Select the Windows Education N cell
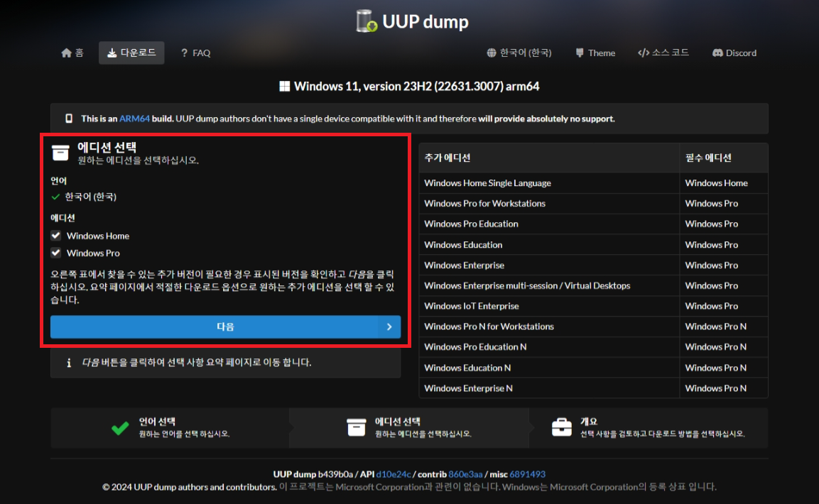The height and width of the screenshot is (504, 819). [549, 367]
